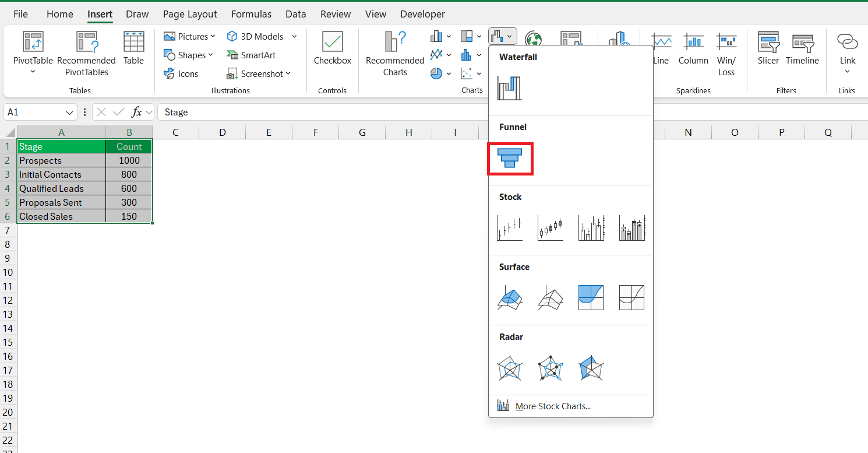Insert a SmartArt graphic
The image size is (868, 453).
(x=251, y=55)
